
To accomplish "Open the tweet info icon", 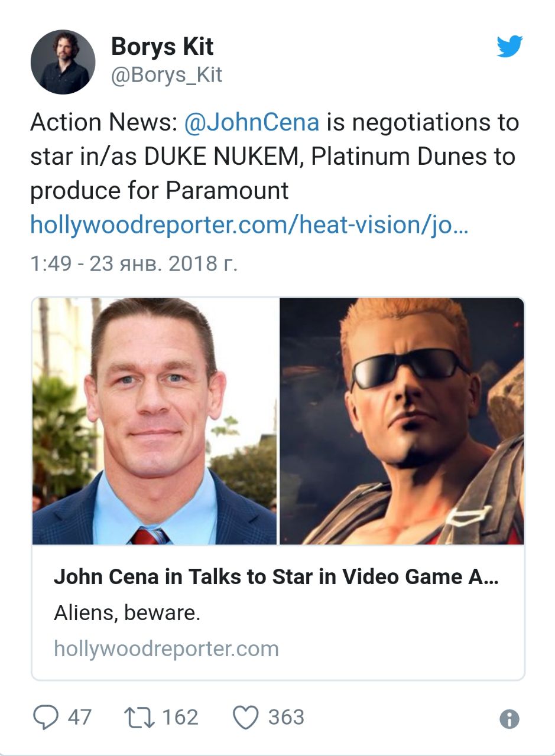I will [x=509, y=719].
